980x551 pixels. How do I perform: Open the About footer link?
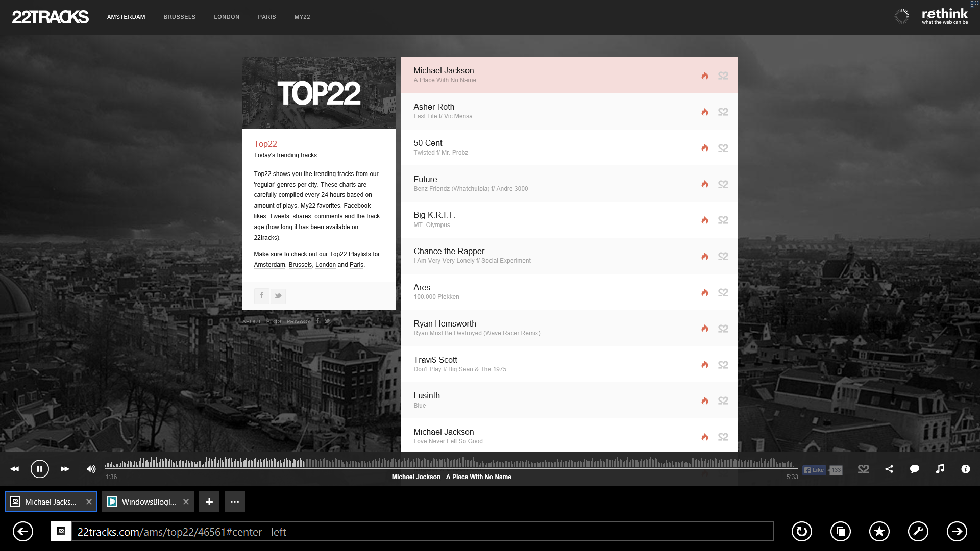click(x=252, y=321)
